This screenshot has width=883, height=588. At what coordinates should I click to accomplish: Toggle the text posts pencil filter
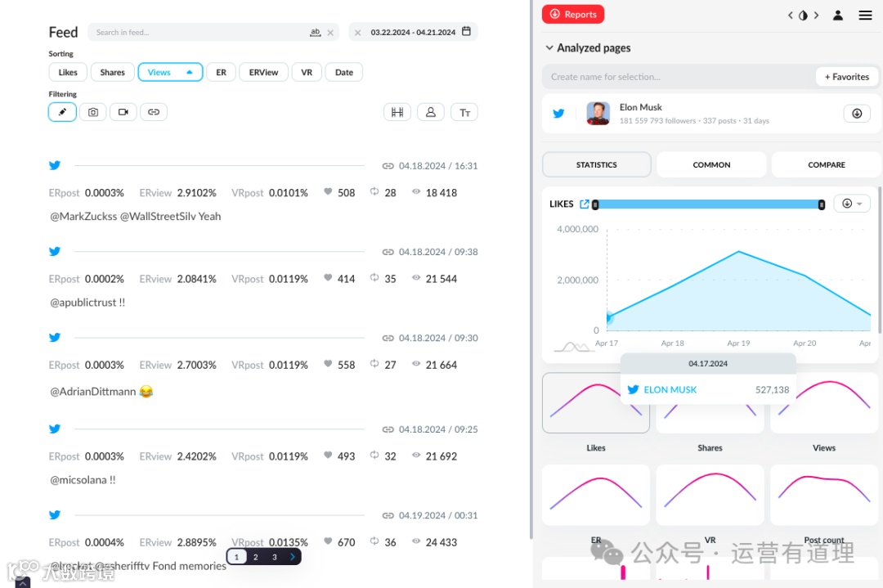62,112
